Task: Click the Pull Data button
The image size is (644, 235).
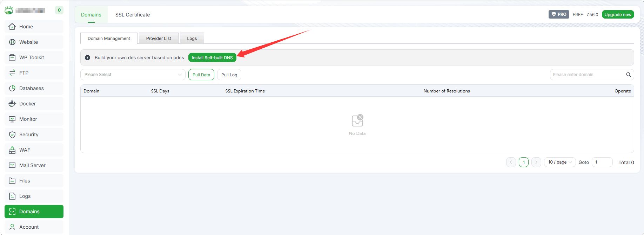Action: click(201, 75)
